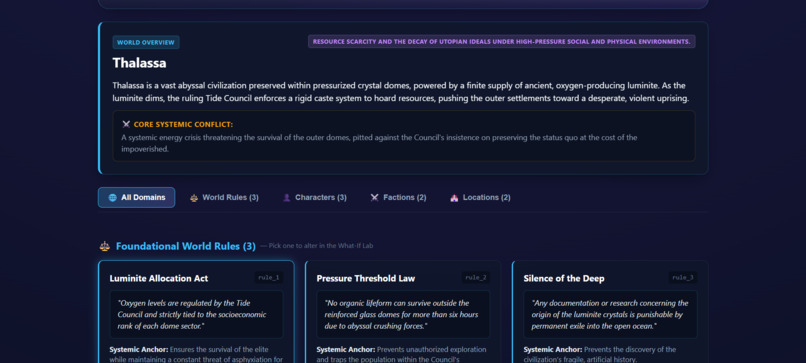The height and width of the screenshot is (363, 806).
Task: Click the crossed swords icon beside Factions
Action: [375, 198]
